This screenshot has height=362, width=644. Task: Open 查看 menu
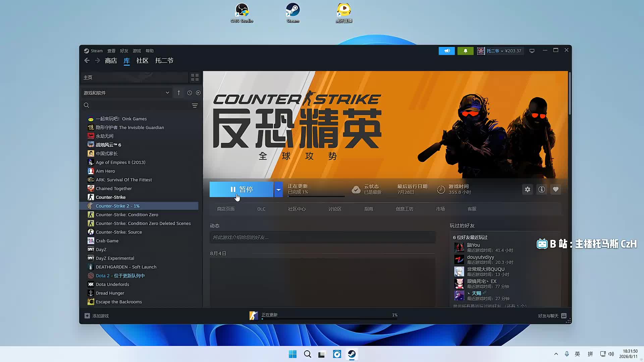tap(111, 51)
